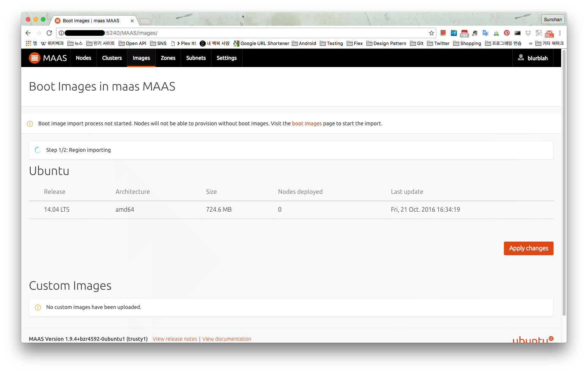Open the Evernote web clipper extension

coord(475,33)
